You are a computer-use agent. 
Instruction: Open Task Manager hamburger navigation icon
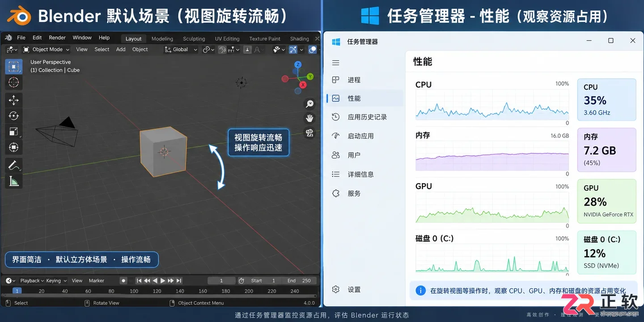(x=336, y=63)
